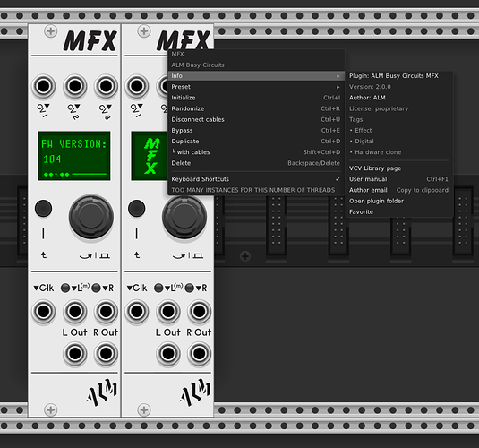Open the Info submenu
Image resolution: width=479 pixels, height=448 pixels.
click(256, 76)
